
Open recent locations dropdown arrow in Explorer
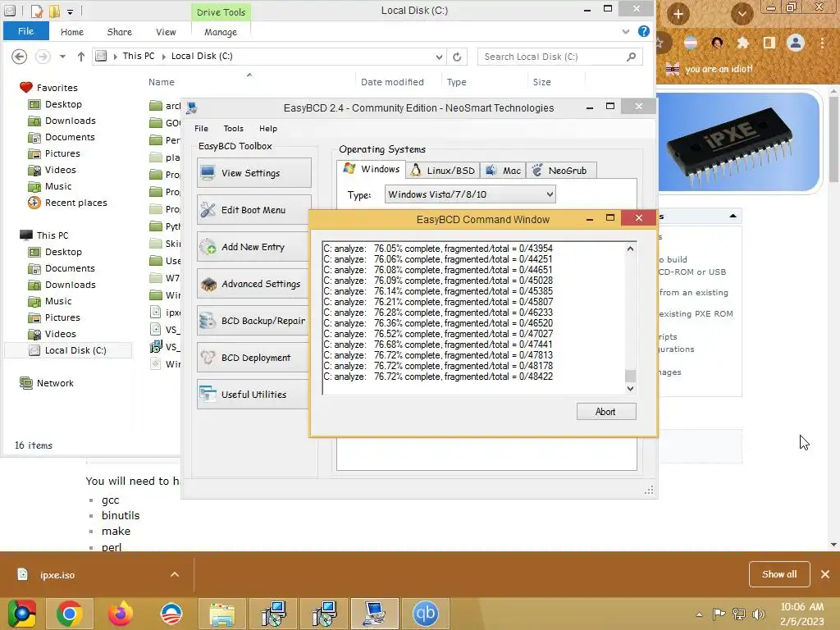[62, 57]
